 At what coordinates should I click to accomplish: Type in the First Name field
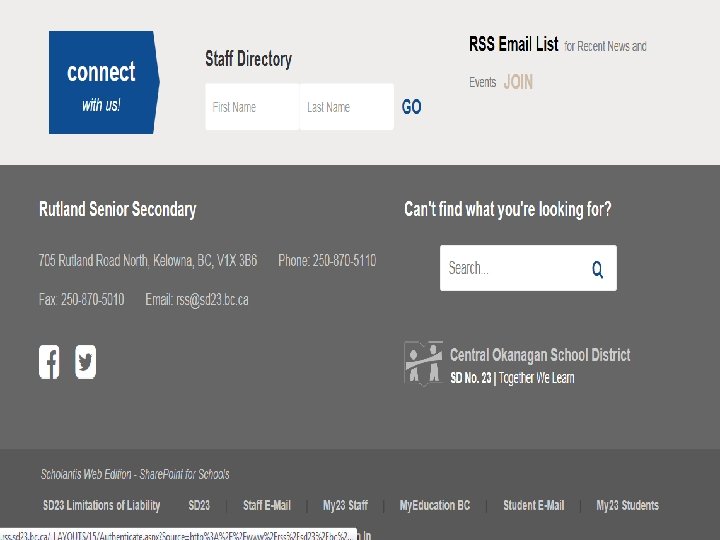tap(252, 107)
